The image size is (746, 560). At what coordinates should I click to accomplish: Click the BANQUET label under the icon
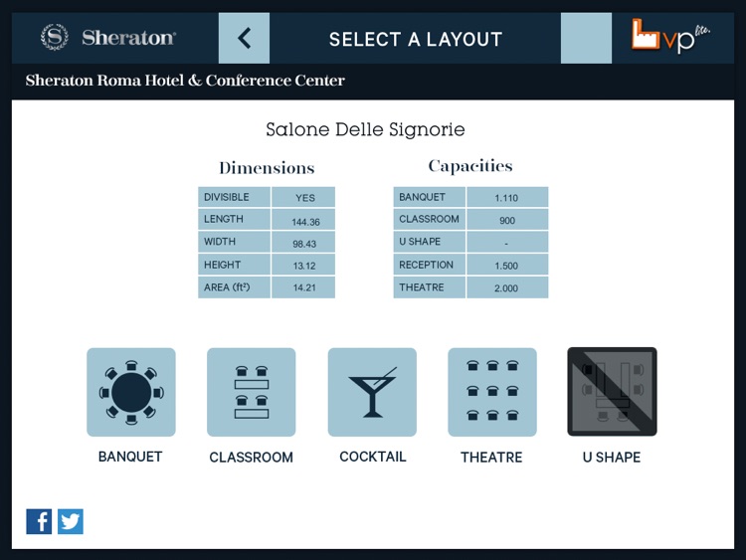(x=130, y=457)
